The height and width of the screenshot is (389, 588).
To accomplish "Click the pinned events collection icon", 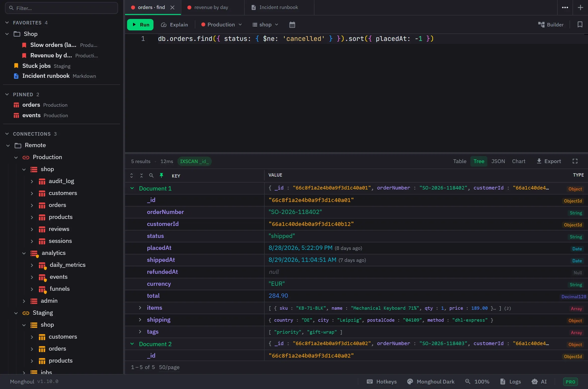I will point(16,115).
